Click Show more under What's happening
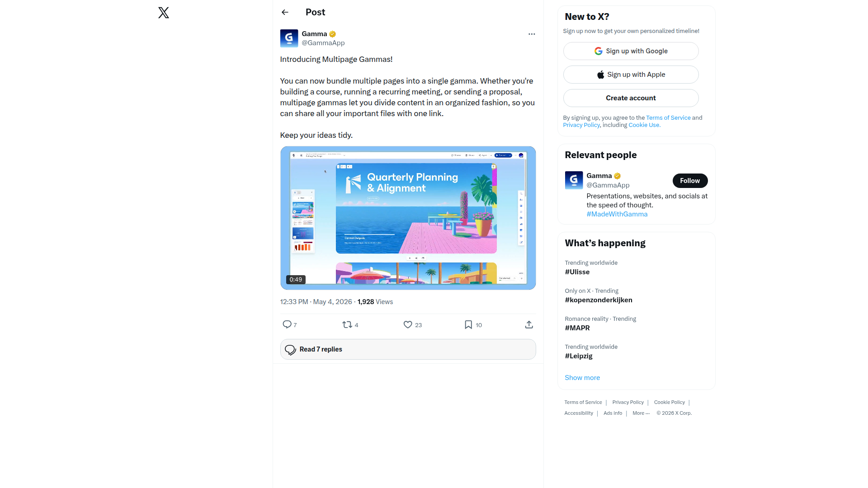This screenshot has height=488, width=868. tap(582, 378)
